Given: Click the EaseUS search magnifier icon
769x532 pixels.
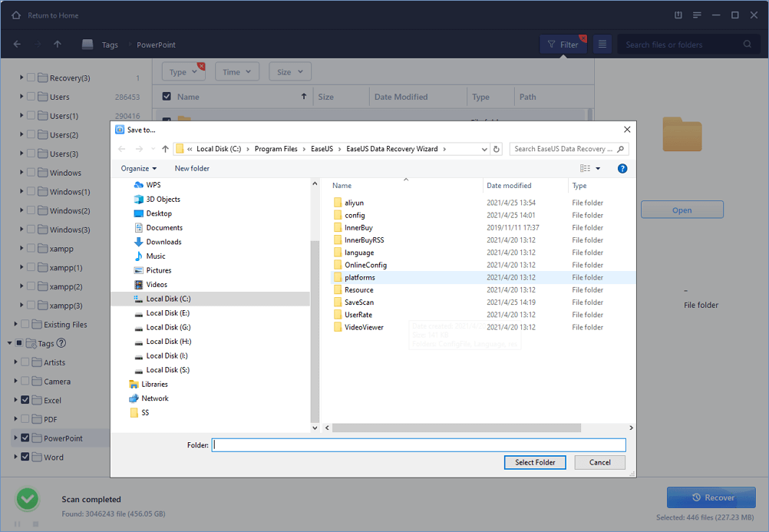Looking at the screenshot, I should pos(748,45).
